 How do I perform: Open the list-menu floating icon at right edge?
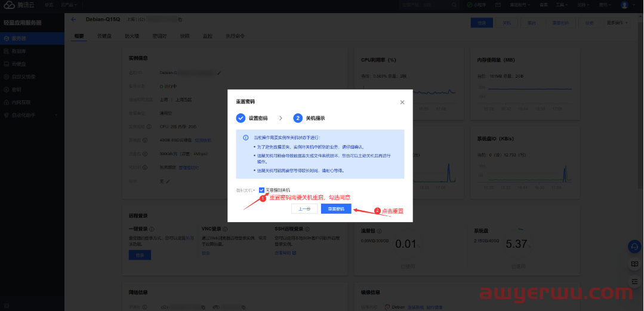(x=634, y=281)
